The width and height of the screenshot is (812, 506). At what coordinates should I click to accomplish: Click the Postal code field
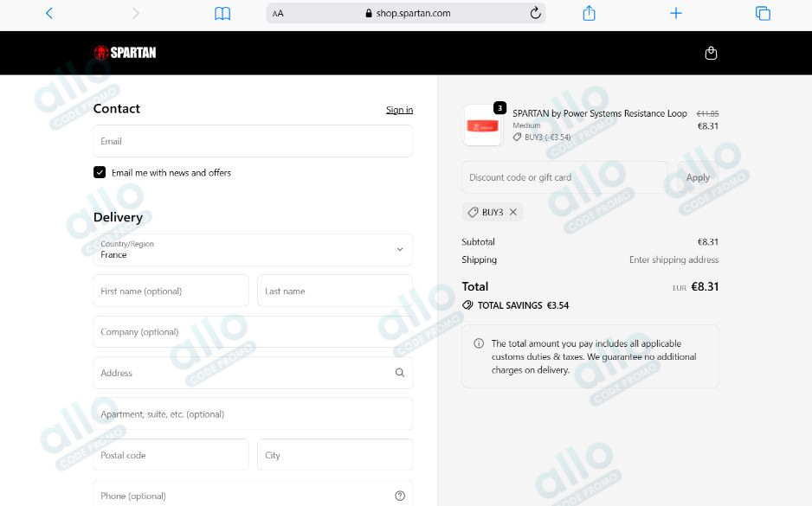171,455
